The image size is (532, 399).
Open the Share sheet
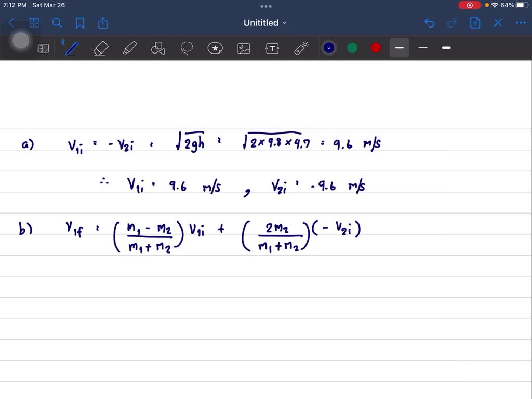[x=102, y=23]
